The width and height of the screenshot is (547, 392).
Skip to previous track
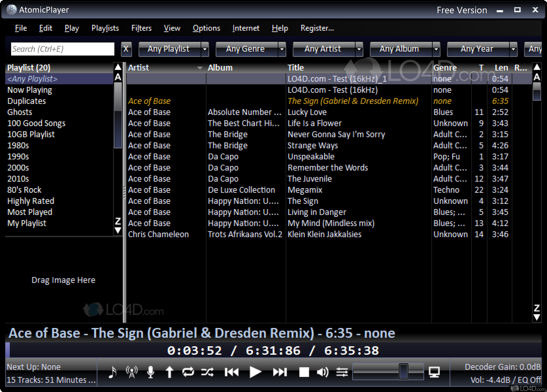(x=232, y=372)
